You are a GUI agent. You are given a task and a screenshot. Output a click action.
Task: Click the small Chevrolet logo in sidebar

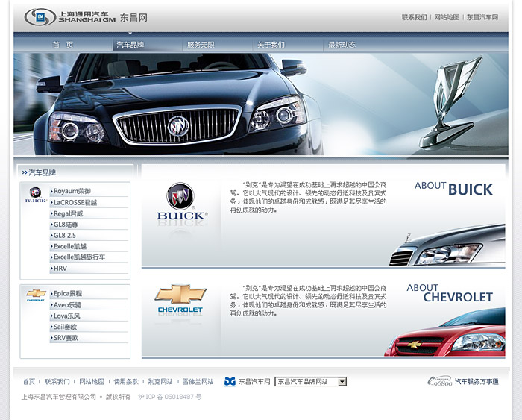click(36, 295)
